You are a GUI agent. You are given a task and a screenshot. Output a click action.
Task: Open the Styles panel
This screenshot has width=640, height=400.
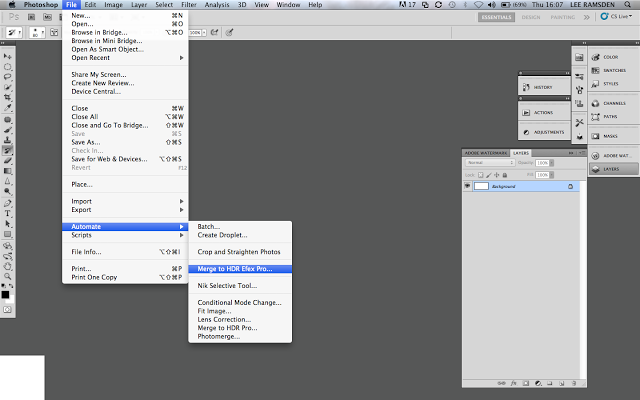pos(613,84)
